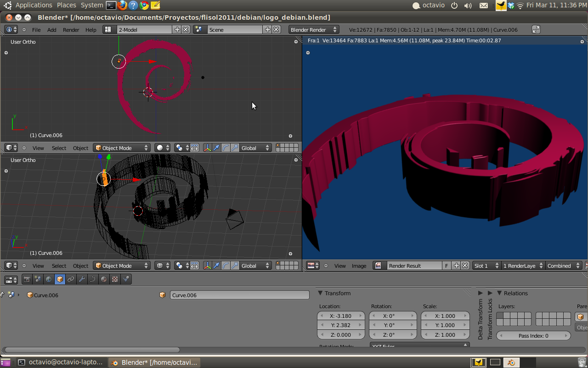Open the Add menu in the top bar
588x368 pixels.
[52, 30]
